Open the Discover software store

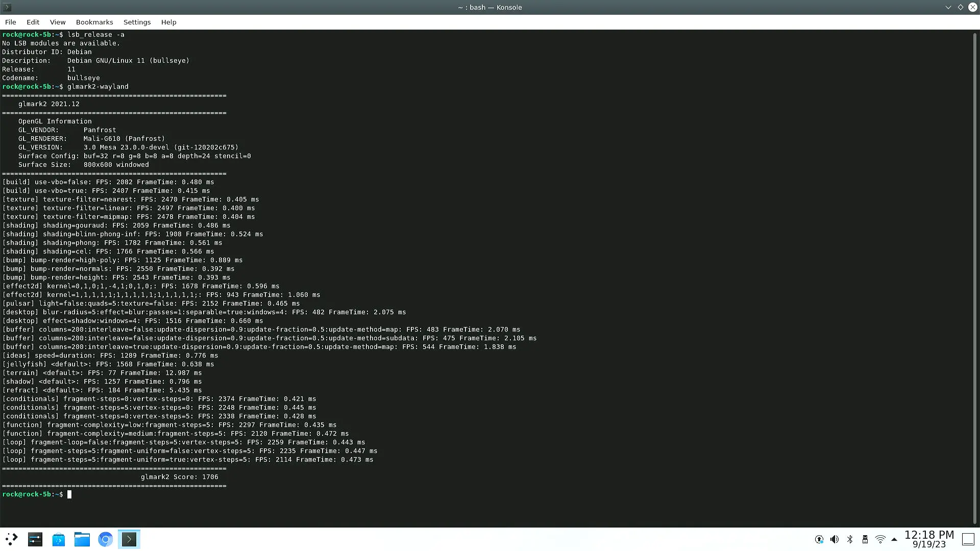59,539
